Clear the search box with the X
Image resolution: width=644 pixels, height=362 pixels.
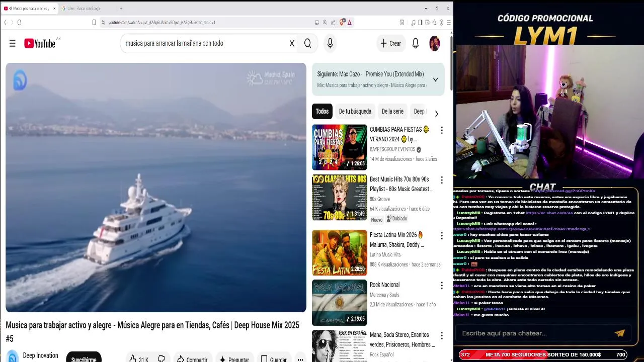(292, 43)
